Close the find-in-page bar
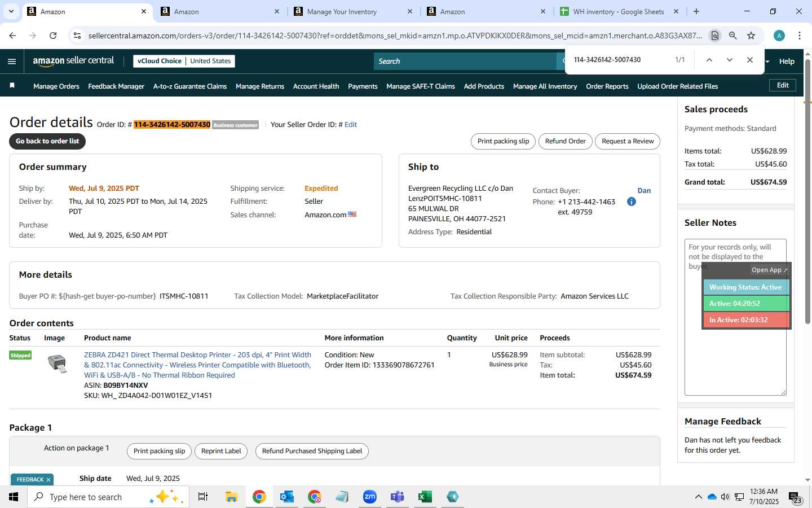This screenshot has height=508, width=812. 749,60
